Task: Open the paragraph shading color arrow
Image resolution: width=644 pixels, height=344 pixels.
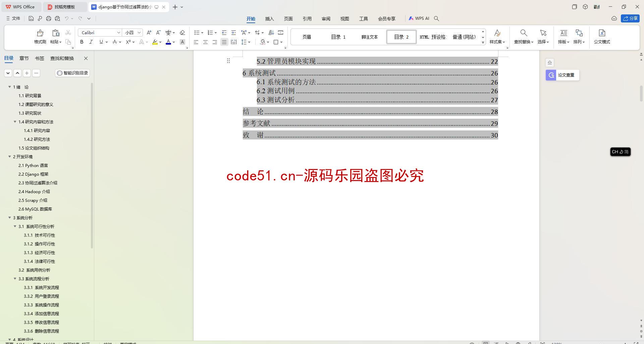Action: tap(268, 42)
